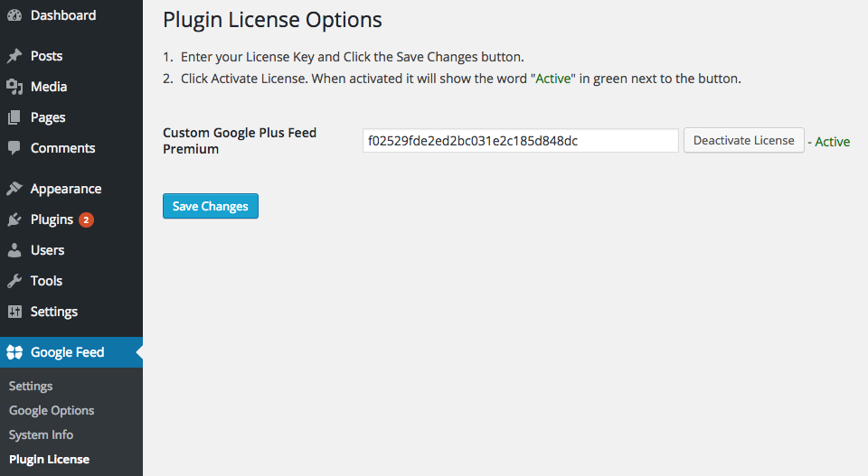Click the Plugins plug icon
The height and width of the screenshot is (476, 868).
click(14, 219)
